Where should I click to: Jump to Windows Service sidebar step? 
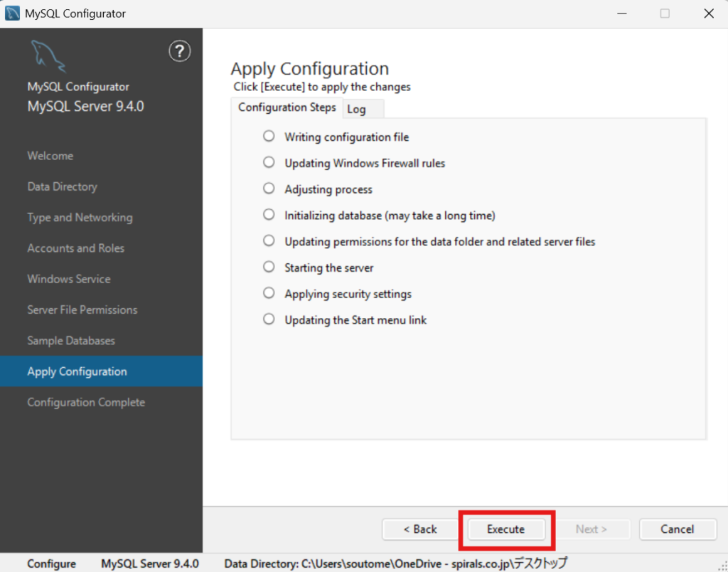click(69, 279)
